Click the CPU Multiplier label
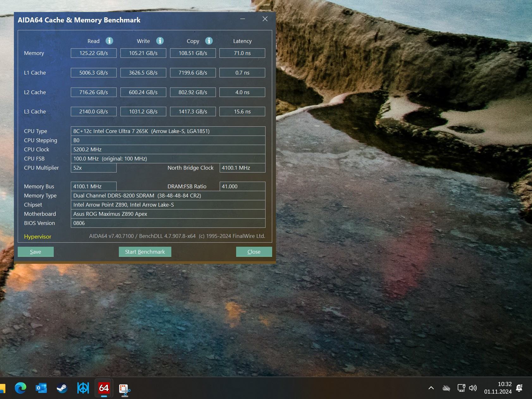 tap(41, 168)
